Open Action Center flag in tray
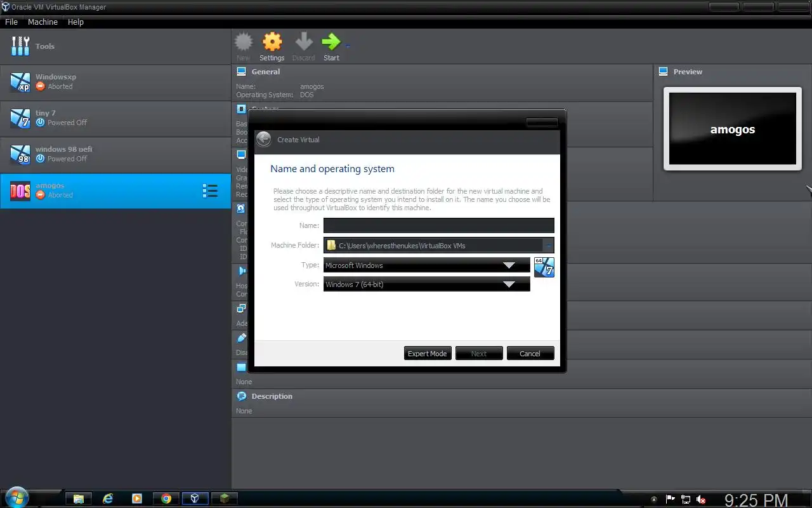Screen dimensions: 812x508 670,500
